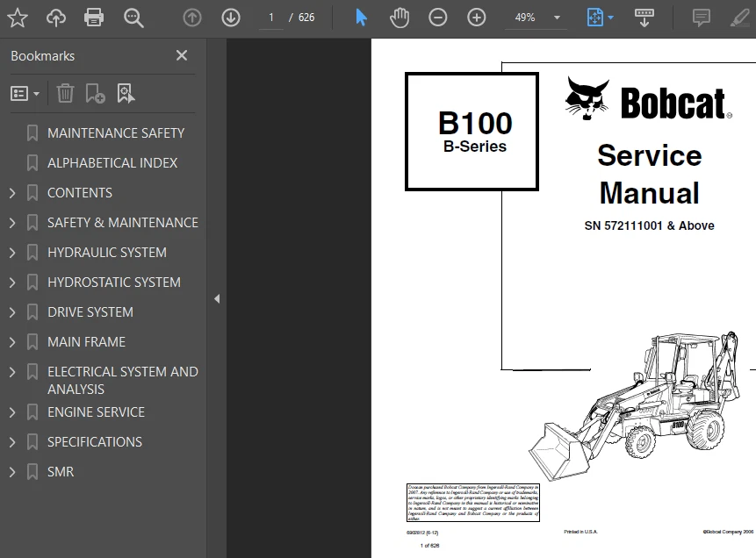The height and width of the screenshot is (558, 756).
Task: Delete the selected bookmark
Action: tap(65, 93)
